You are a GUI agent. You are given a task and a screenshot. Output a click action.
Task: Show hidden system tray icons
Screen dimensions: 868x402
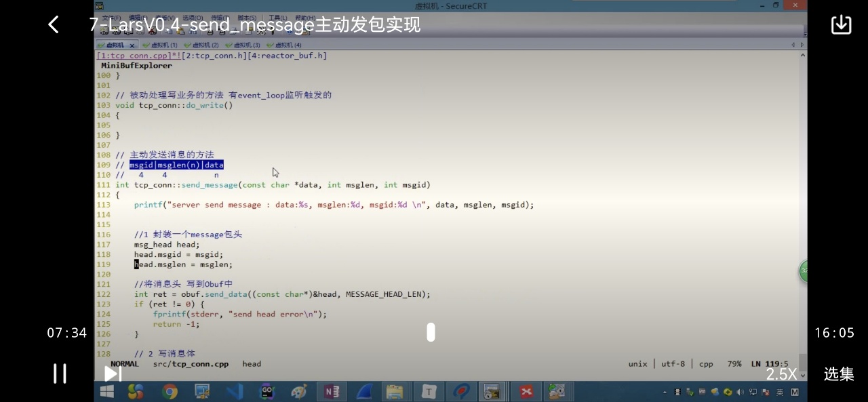(663, 393)
